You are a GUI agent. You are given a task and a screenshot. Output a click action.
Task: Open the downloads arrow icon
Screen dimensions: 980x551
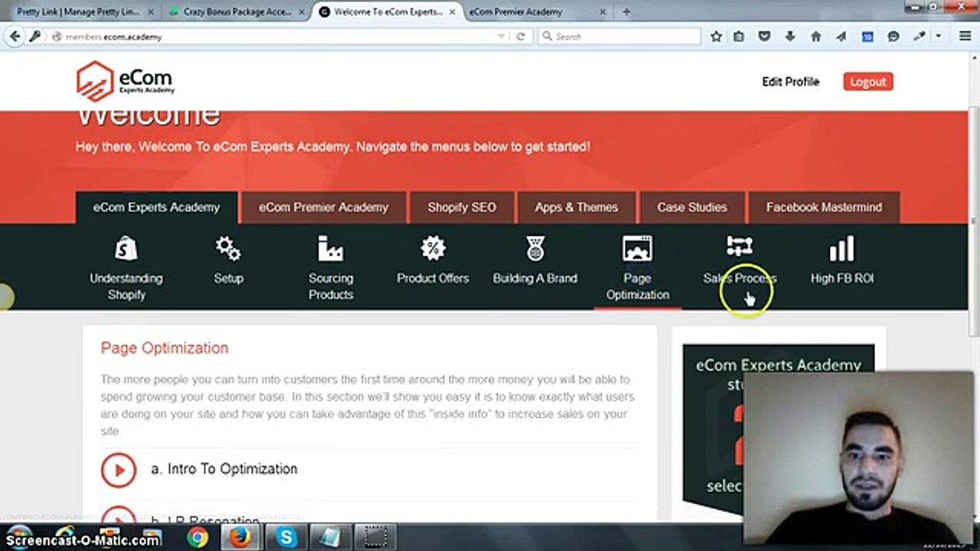click(x=790, y=36)
